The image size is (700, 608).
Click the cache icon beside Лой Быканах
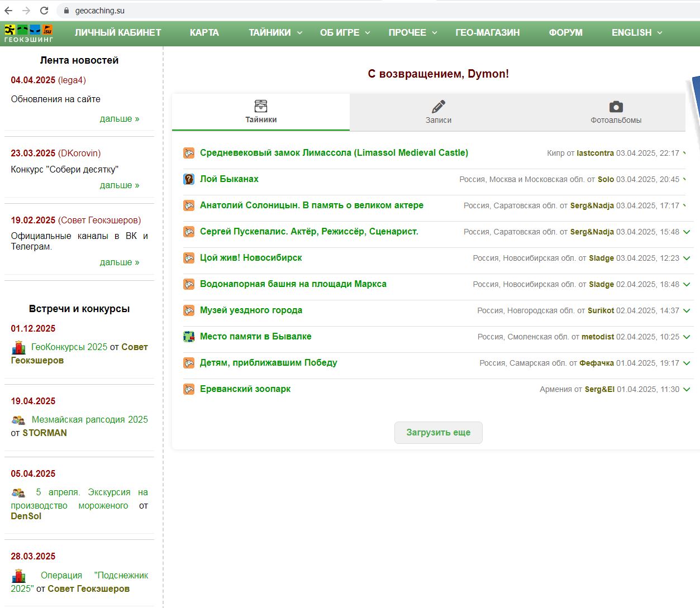tap(189, 179)
